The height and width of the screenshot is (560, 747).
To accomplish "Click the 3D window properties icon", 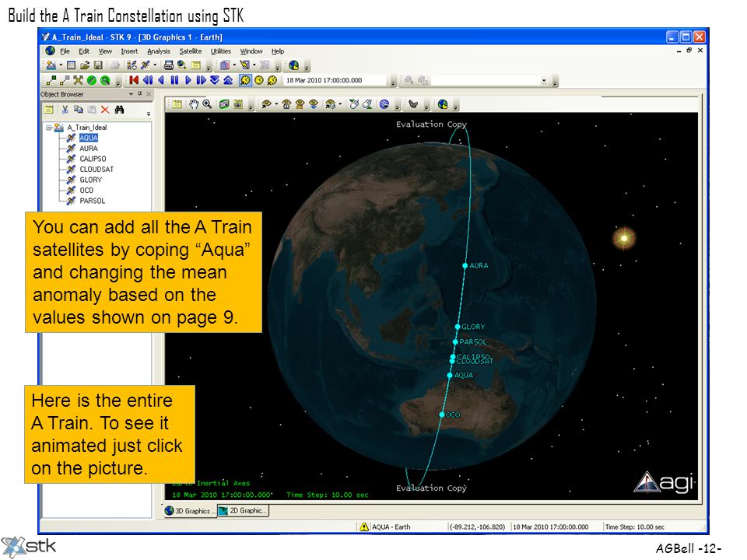I will pos(177,104).
